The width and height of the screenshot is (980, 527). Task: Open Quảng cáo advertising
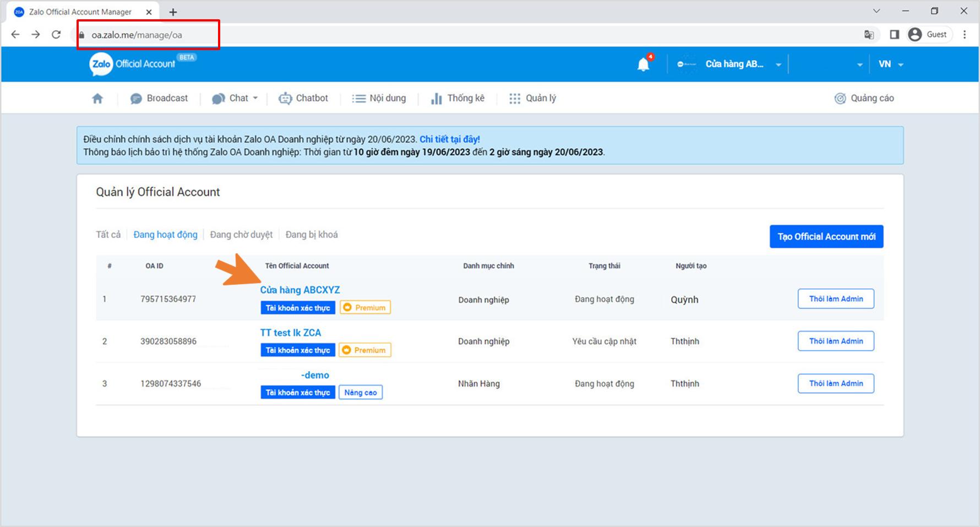[x=864, y=98]
